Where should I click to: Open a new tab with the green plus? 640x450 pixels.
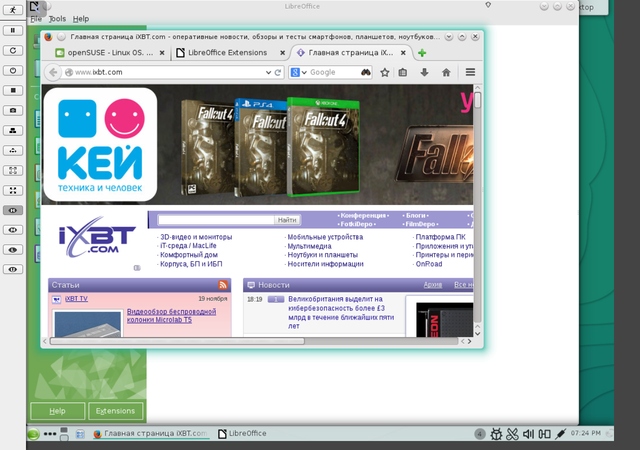[422, 53]
